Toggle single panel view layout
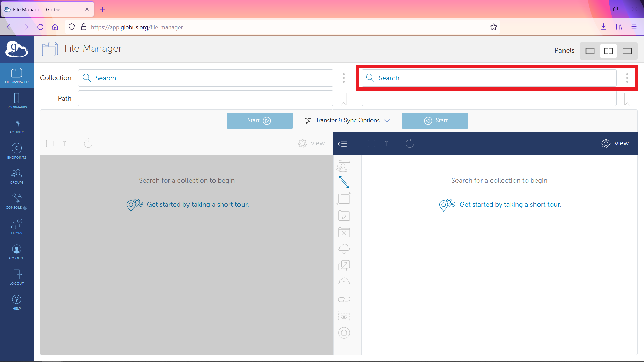The height and width of the screenshot is (362, 644). coord(590,50)
